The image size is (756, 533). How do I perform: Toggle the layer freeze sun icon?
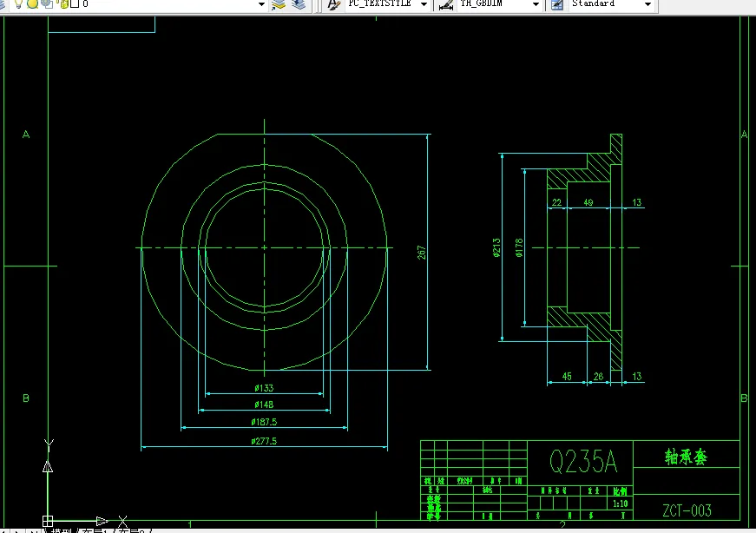point(32,3)
